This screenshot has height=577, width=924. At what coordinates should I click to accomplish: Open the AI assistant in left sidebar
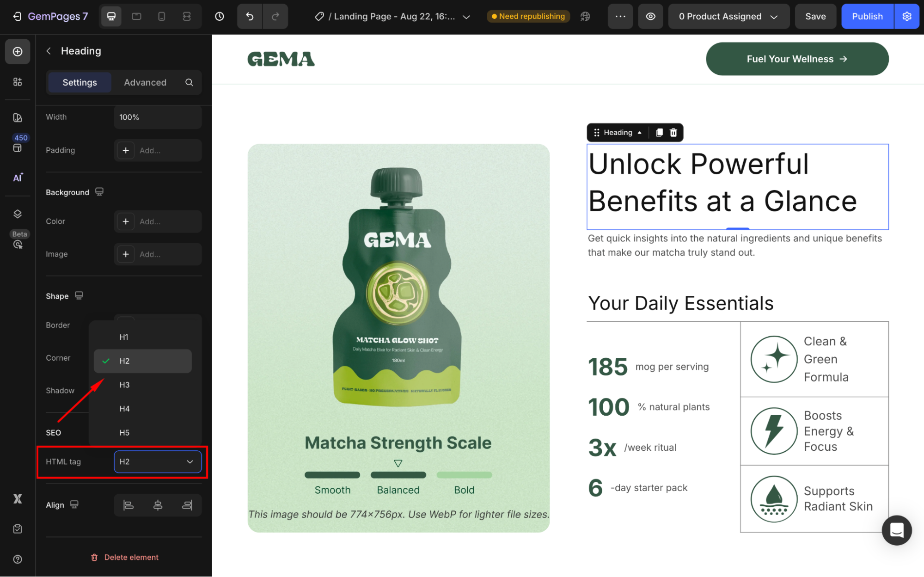[x=18, y=178]
